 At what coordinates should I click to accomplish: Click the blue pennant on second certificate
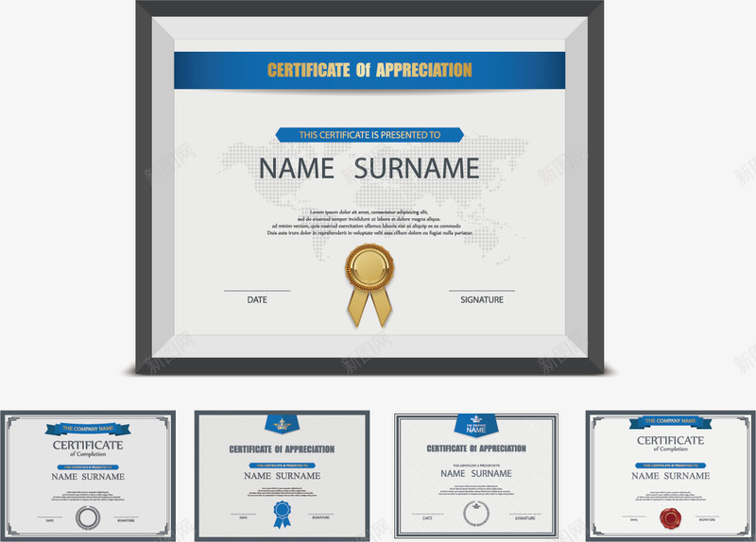282,423
